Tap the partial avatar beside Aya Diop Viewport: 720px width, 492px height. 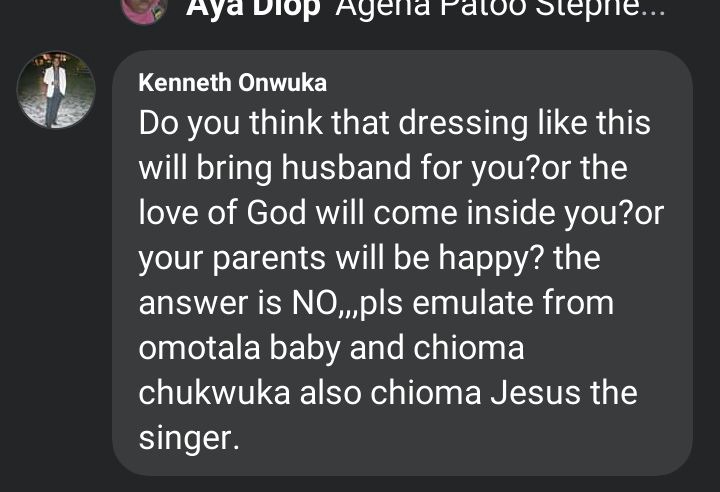[144, 8]
